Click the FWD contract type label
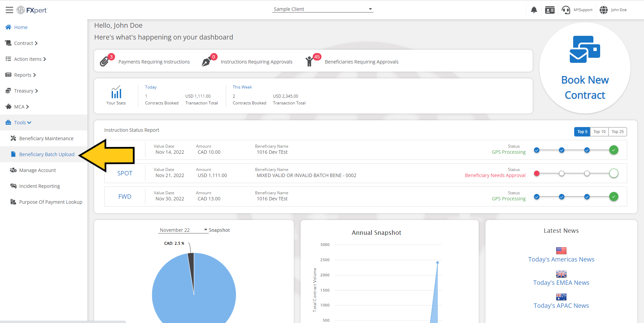 pos(125,197)
